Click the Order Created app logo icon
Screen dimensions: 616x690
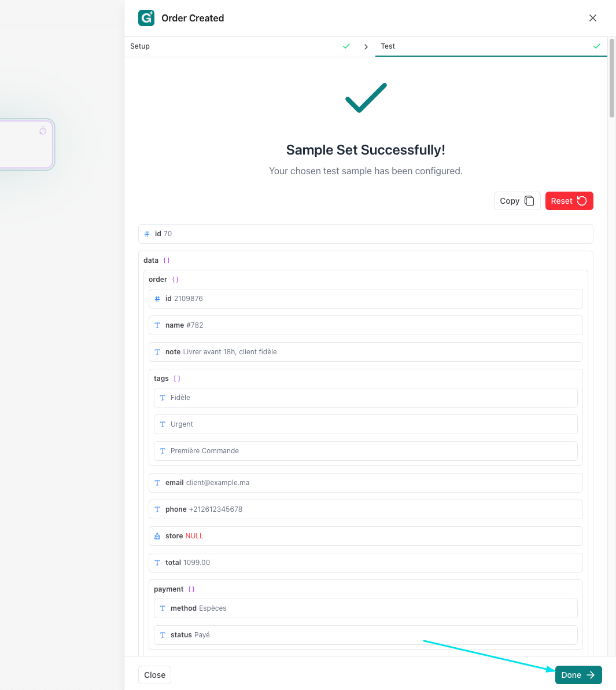click(x=146, y=18)
